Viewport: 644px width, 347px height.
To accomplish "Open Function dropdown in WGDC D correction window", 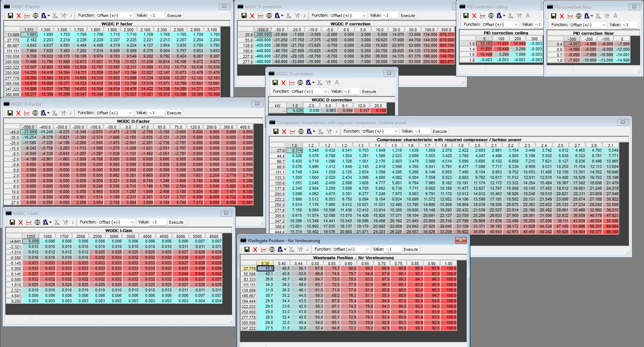I will click(x=309, y=91).
